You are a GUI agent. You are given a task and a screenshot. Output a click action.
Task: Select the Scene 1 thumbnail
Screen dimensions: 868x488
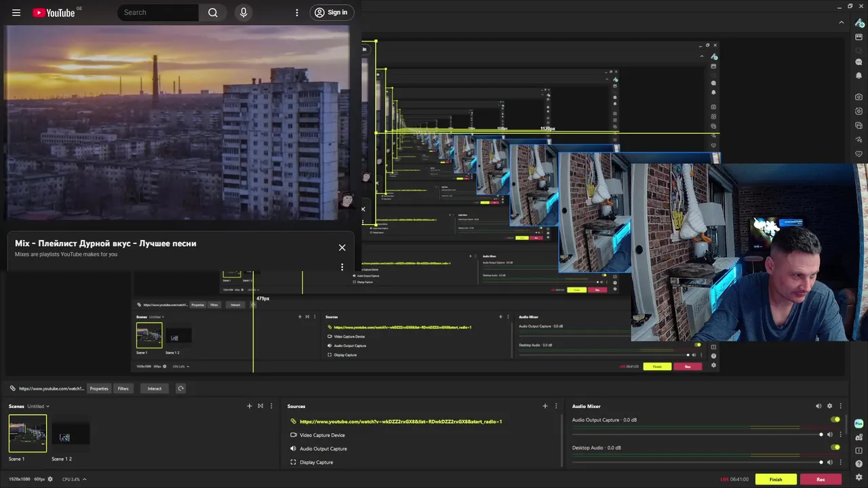pyautogui.click(x=28, y=433)
